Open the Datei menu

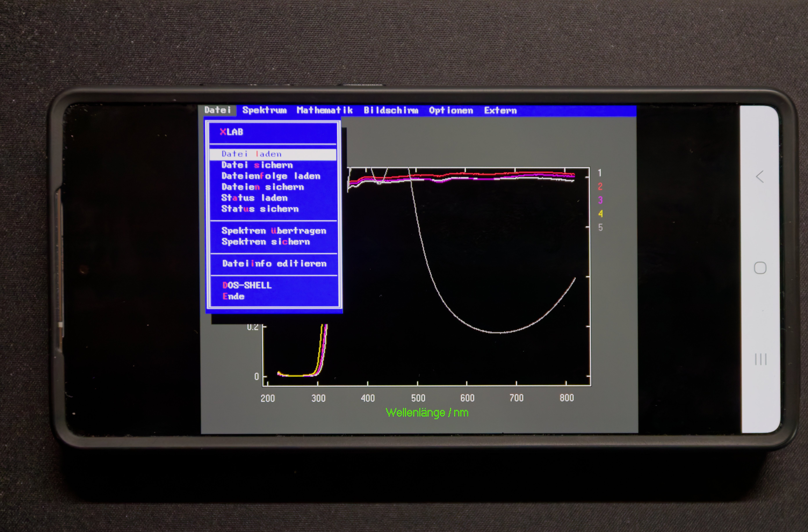point(218,110)
